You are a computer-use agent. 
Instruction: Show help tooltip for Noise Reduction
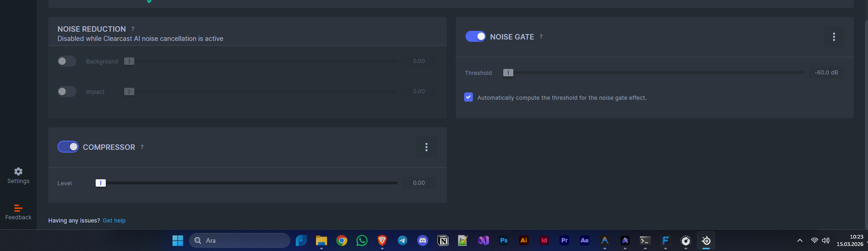[133, 29]
